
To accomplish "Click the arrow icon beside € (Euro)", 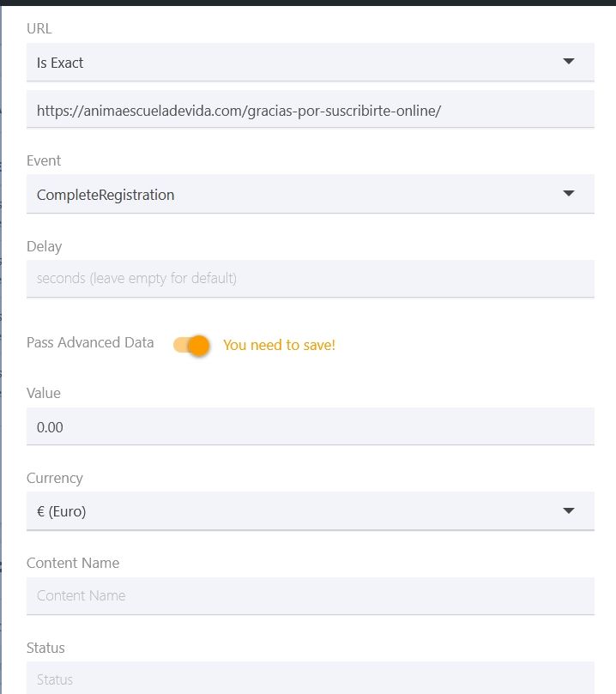I will [x=568, y=510].
